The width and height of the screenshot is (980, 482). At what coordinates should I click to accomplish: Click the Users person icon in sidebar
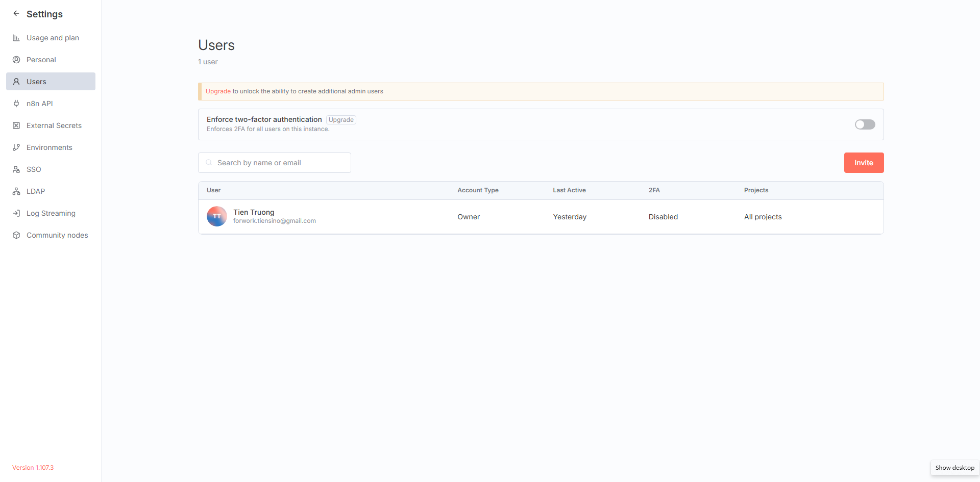coord(16,82)
